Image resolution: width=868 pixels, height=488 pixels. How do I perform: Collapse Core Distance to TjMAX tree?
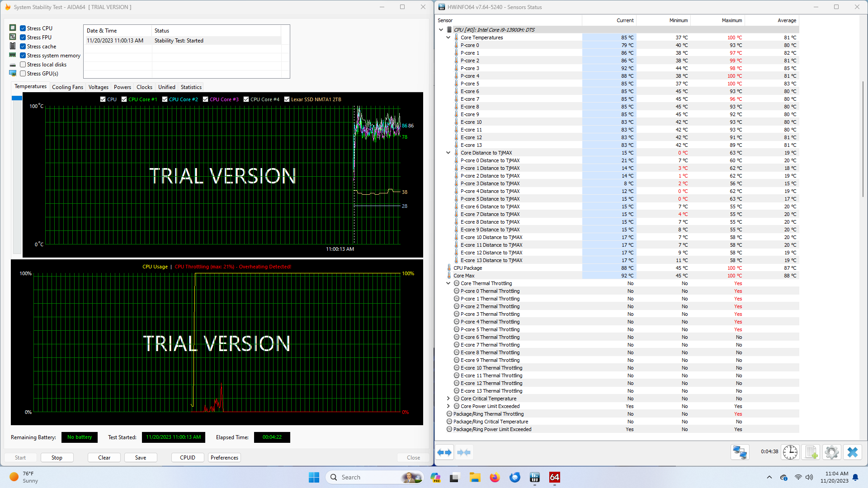(448, 153)
